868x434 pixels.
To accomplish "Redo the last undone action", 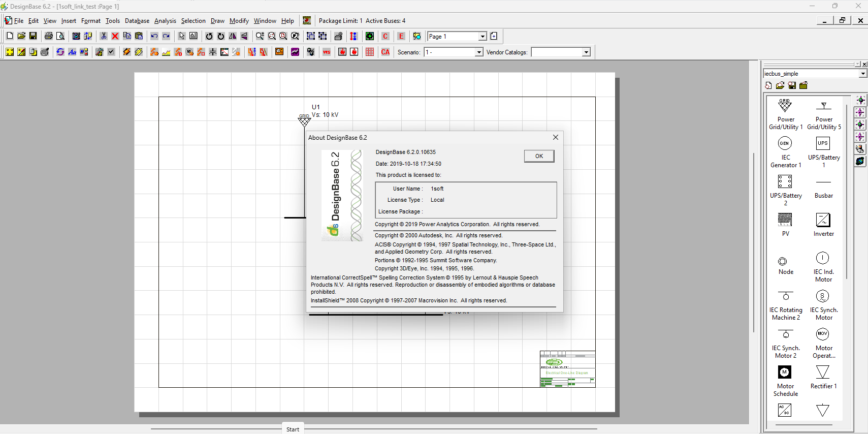I will click(x=166, y=36).
